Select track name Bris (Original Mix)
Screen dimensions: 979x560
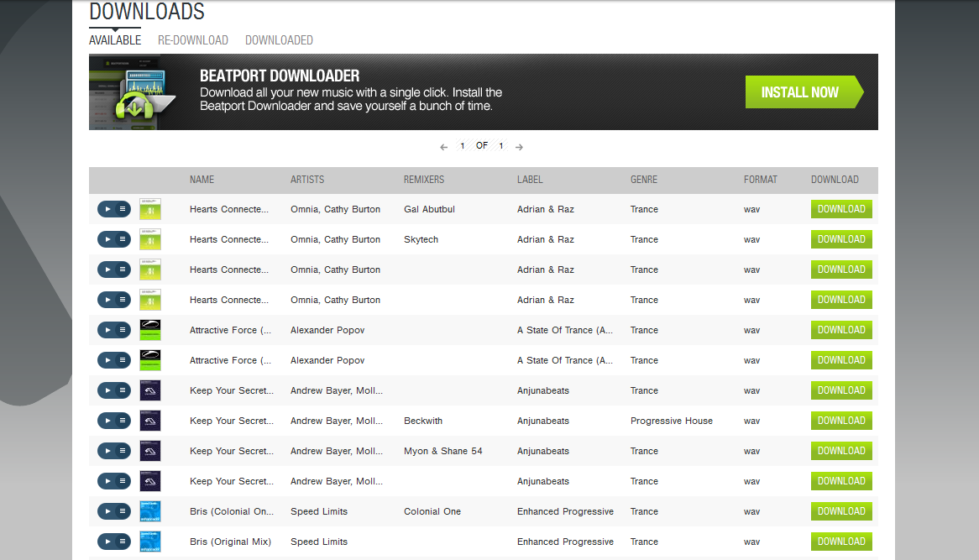(x=230, y=542)
